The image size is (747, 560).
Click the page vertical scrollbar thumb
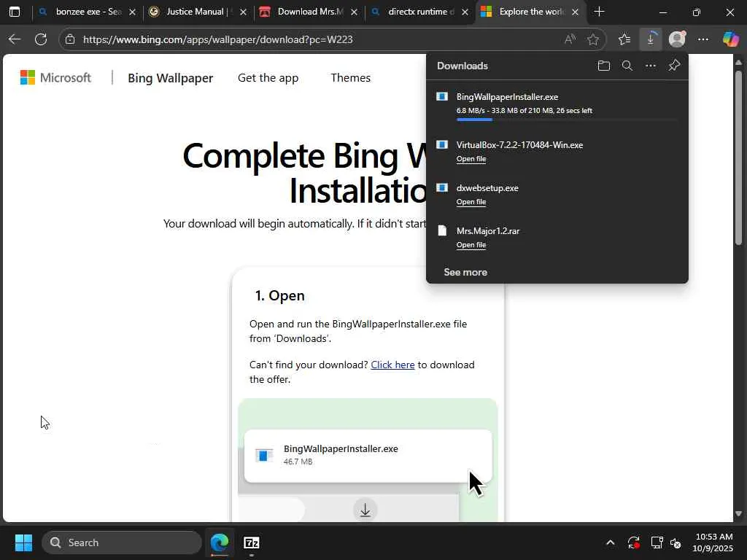pos(738,157)
